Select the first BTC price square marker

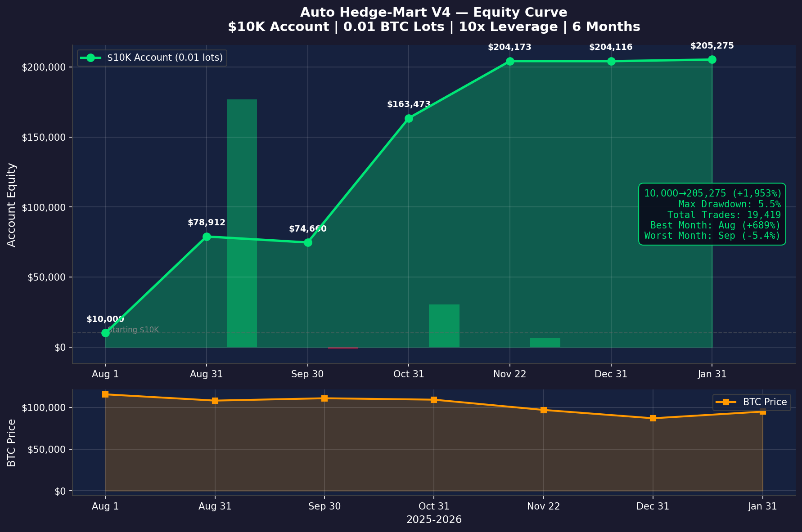pos(105,394)
